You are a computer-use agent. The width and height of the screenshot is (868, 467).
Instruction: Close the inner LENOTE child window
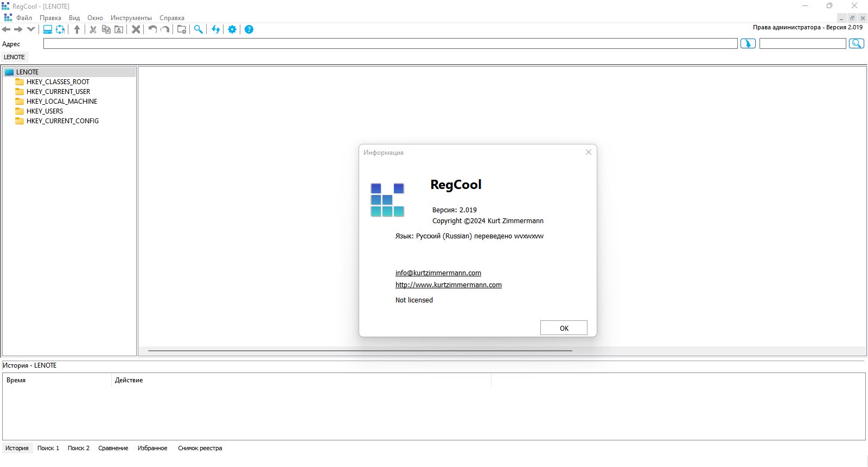863,18
